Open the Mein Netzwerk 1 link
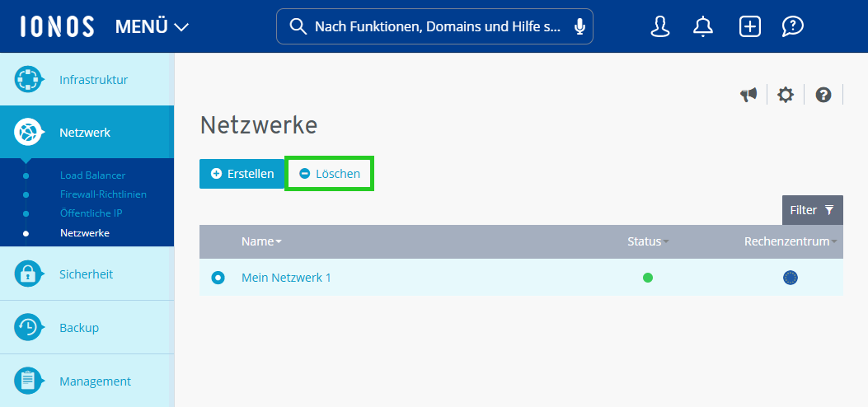The height and width of the screenshot is (407, 868). coord(286,278)
